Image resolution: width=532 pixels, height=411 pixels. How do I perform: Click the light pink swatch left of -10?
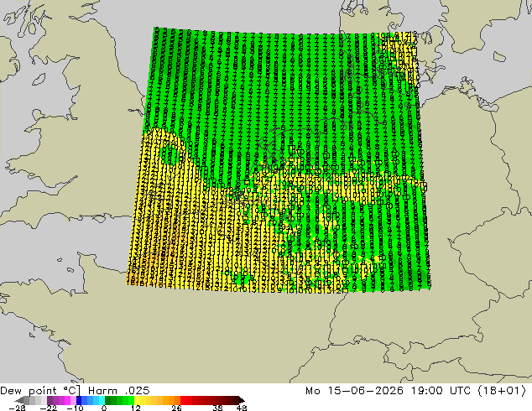(x=73, y=400)
